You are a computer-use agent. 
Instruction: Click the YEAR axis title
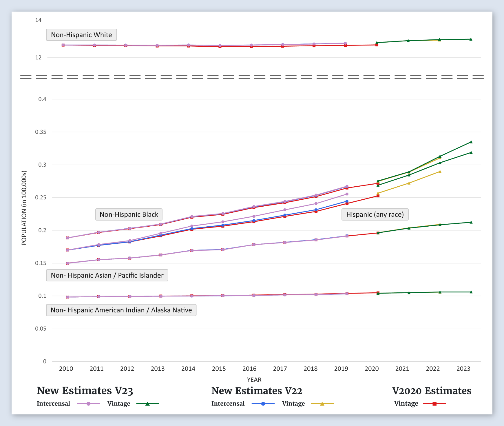tap(254, 380)
